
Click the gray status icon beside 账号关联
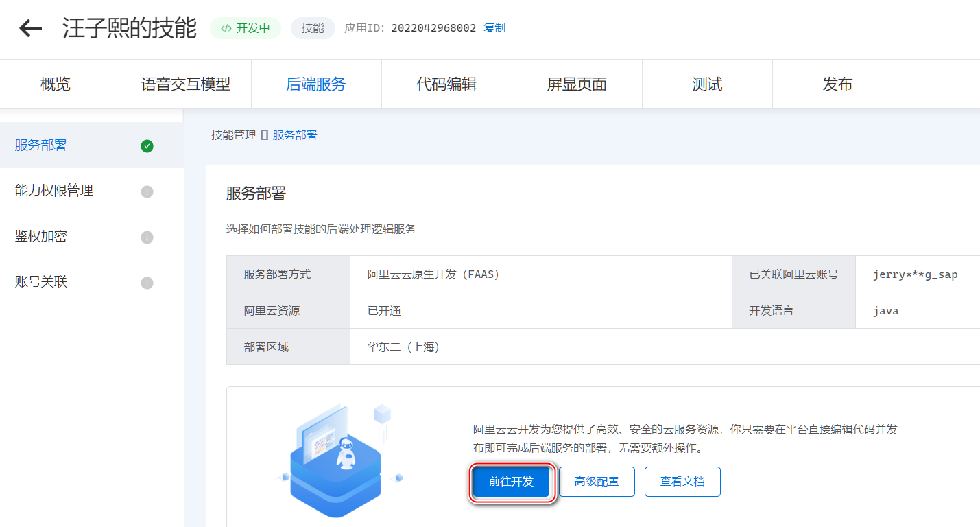click(x=147, y=283)
